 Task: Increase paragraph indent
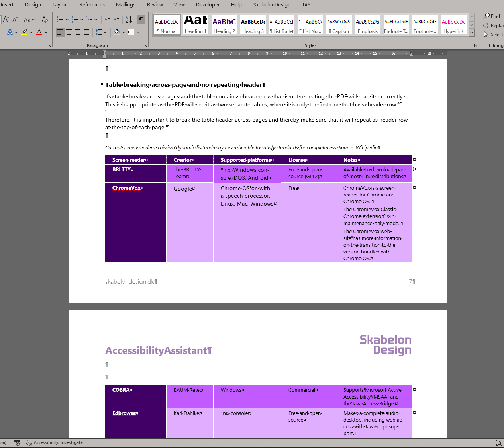coord(116,19)
